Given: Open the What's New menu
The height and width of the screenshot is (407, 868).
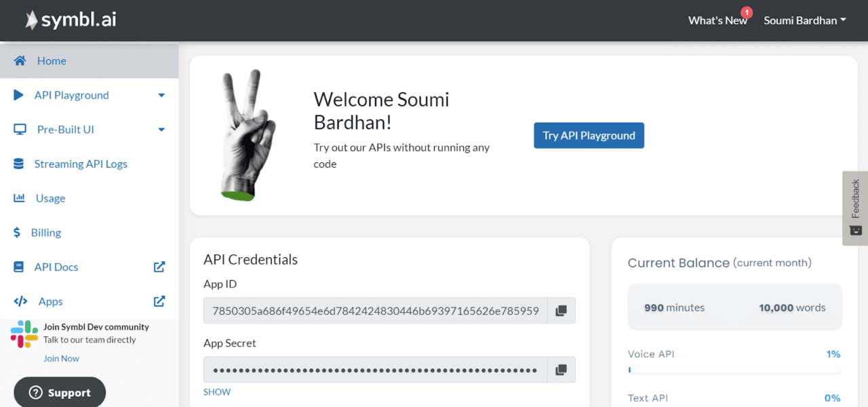Looking at the screenshot, I should (717, 20).
